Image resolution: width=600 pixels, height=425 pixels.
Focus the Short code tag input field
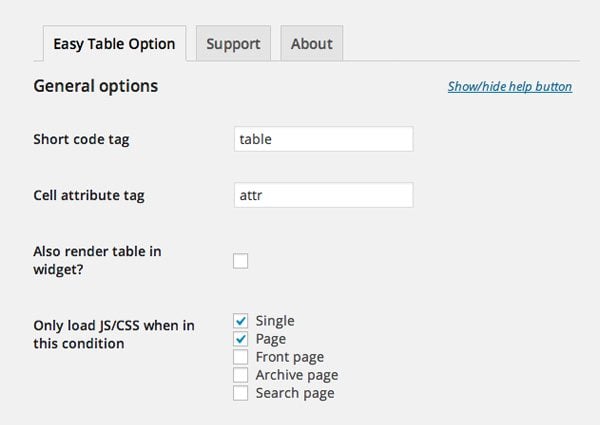tap(324, 139)
